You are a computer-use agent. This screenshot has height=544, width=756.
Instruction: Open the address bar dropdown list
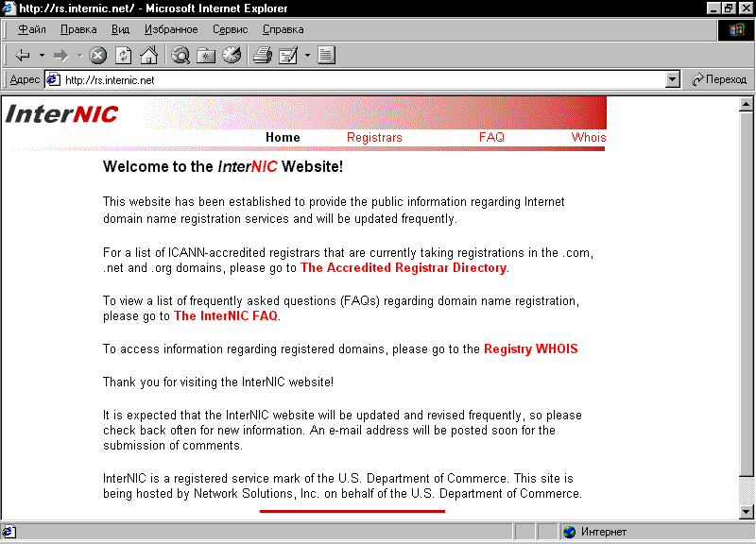(672, 79)
